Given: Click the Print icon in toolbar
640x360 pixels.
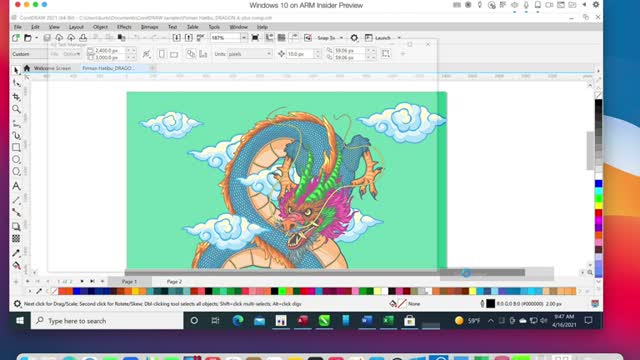Looking at the screenshot, I should coord(83,38).
